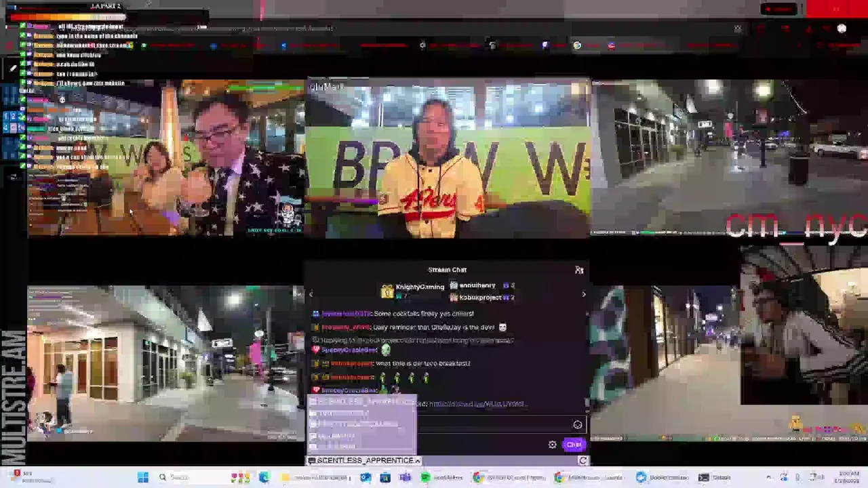Viewport: 868px width, 488px height.
Task: Select the bottom-left storefront street stream
Action: coord(166,363)
